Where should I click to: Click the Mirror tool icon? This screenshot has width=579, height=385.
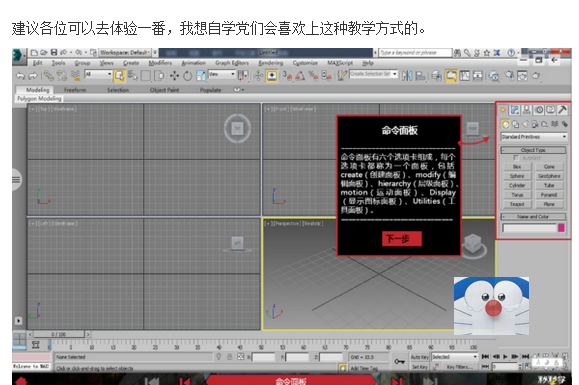(407, 76)
